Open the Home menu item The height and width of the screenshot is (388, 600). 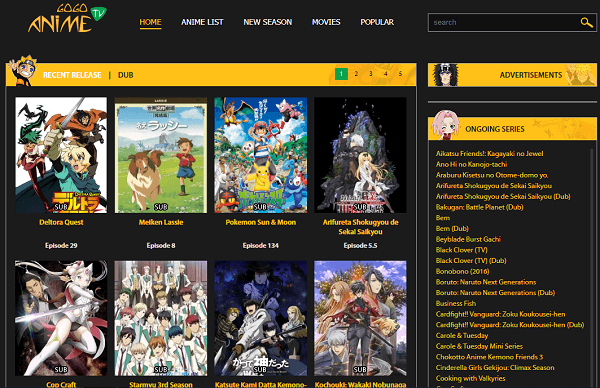[150, 22]
